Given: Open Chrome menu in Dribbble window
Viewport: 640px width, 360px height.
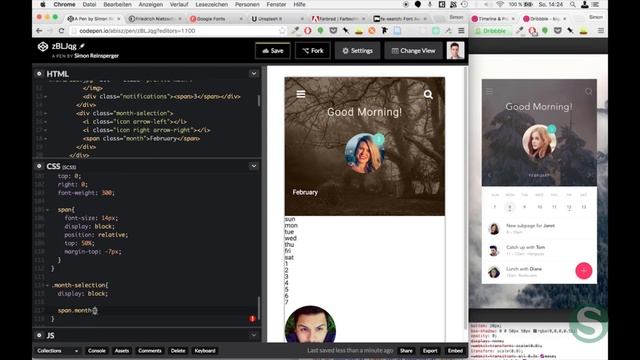Looking at the screenshot, I should [601, 31].
